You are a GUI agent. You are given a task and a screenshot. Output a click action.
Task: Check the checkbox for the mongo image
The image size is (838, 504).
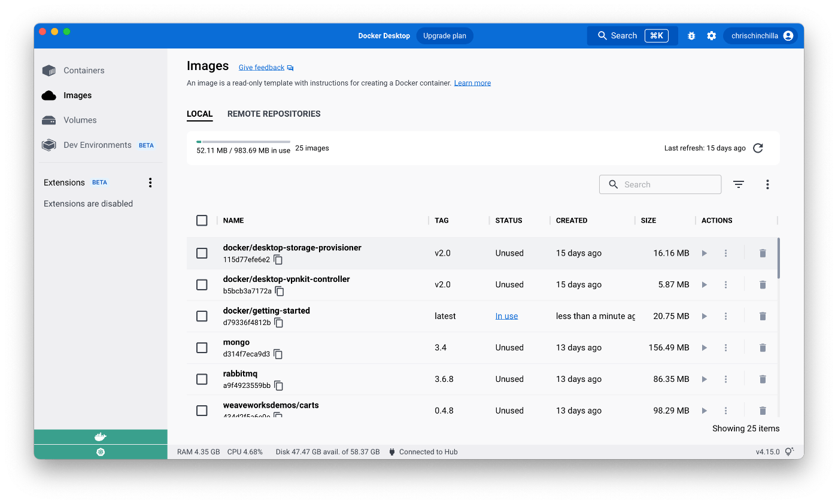(202, 347)
